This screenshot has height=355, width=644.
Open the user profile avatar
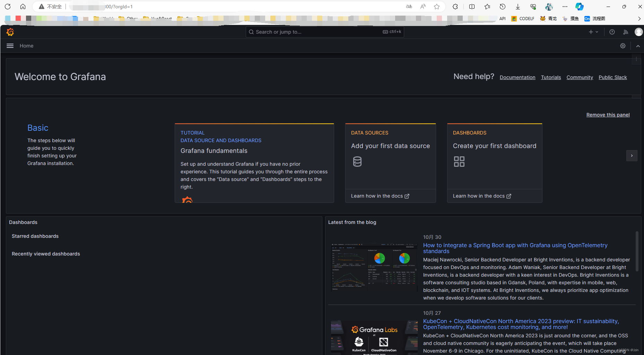click(638, 32)
